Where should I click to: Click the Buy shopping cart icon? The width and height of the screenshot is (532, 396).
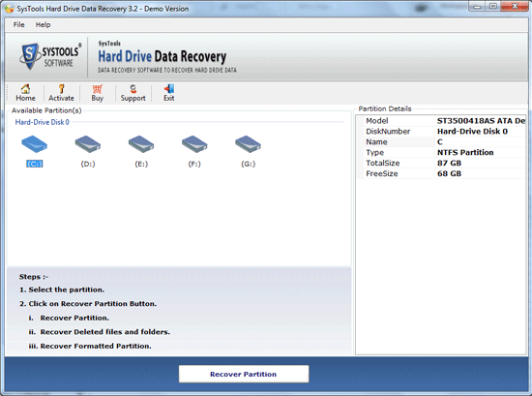coord(97,89)
